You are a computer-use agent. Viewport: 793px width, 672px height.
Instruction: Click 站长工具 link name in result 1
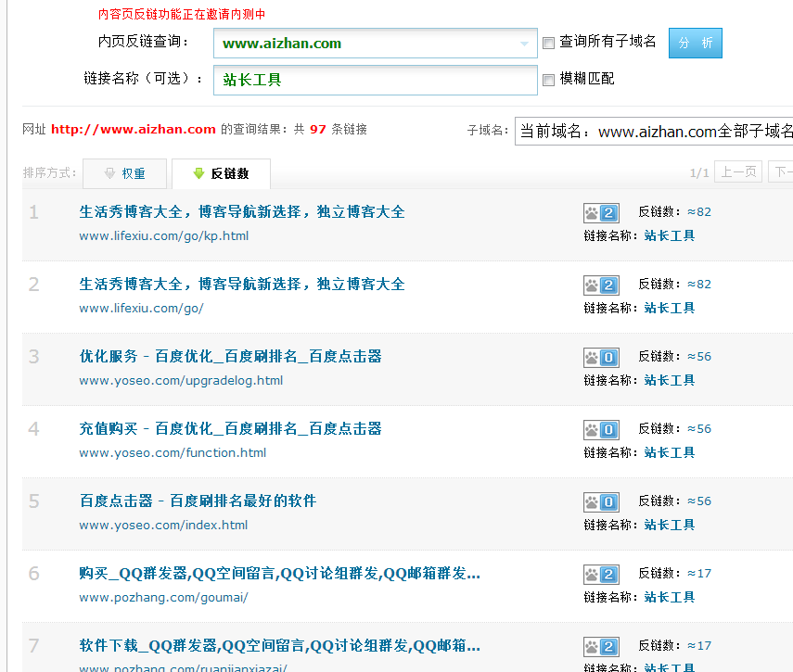pos(669,236)
